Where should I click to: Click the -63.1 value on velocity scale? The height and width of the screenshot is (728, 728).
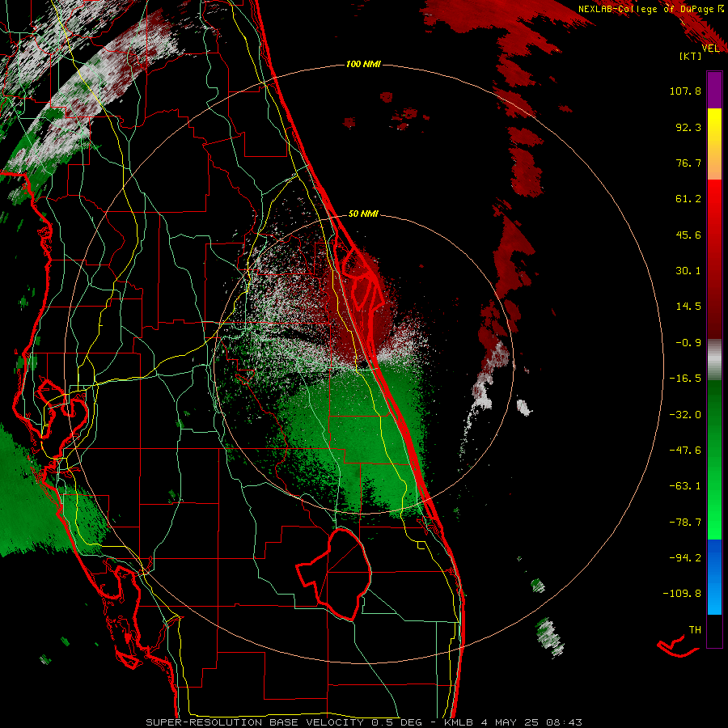click(x=685, y=486)
